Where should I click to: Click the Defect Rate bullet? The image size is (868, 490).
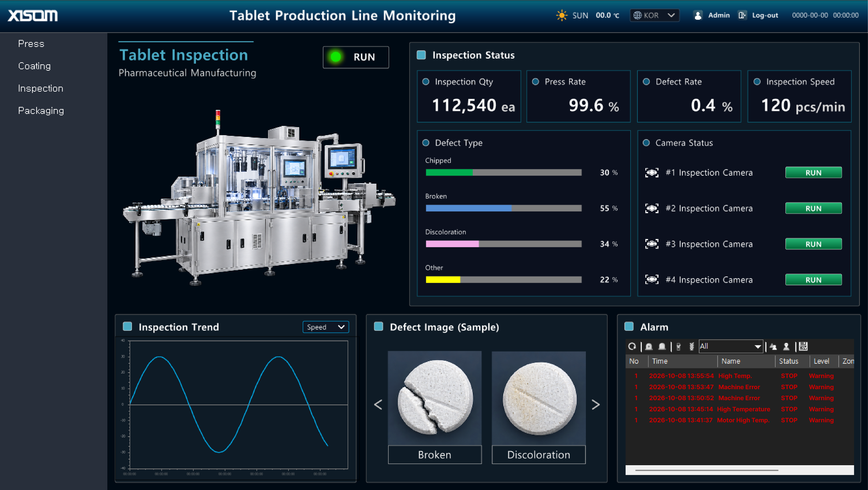click(x=646, y=82)
